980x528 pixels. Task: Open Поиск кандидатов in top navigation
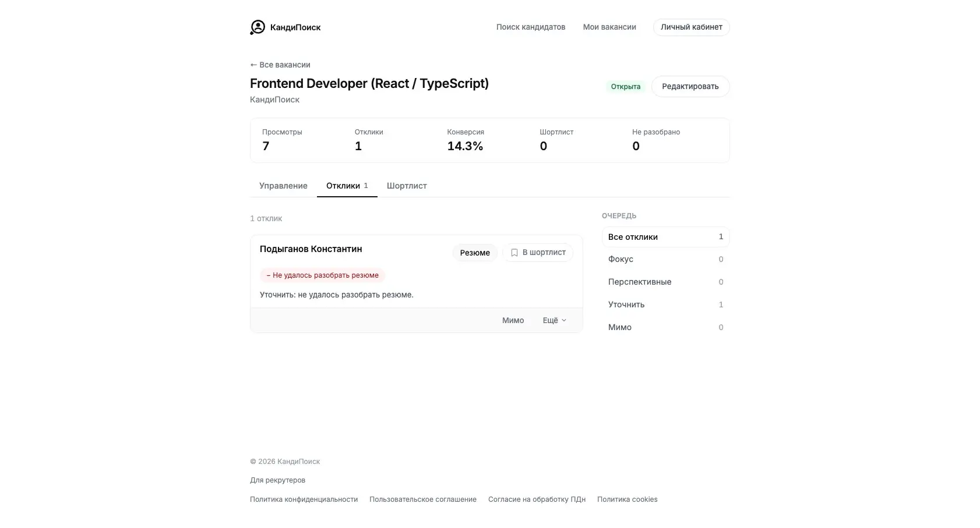(x=531, y=27)
